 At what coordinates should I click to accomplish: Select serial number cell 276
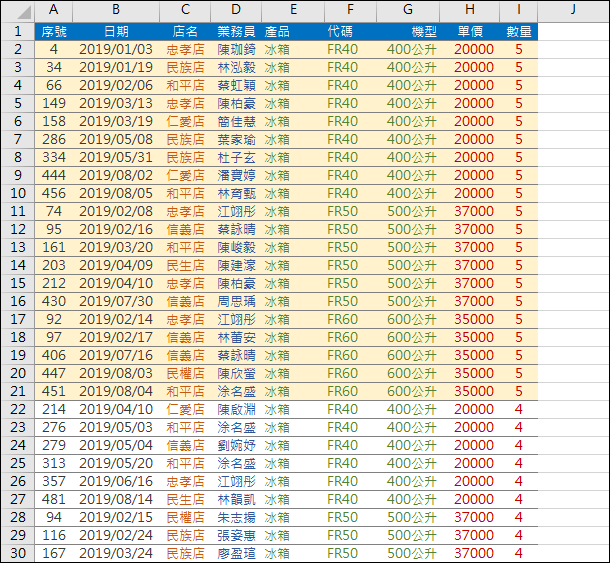[x=54, y=427]
